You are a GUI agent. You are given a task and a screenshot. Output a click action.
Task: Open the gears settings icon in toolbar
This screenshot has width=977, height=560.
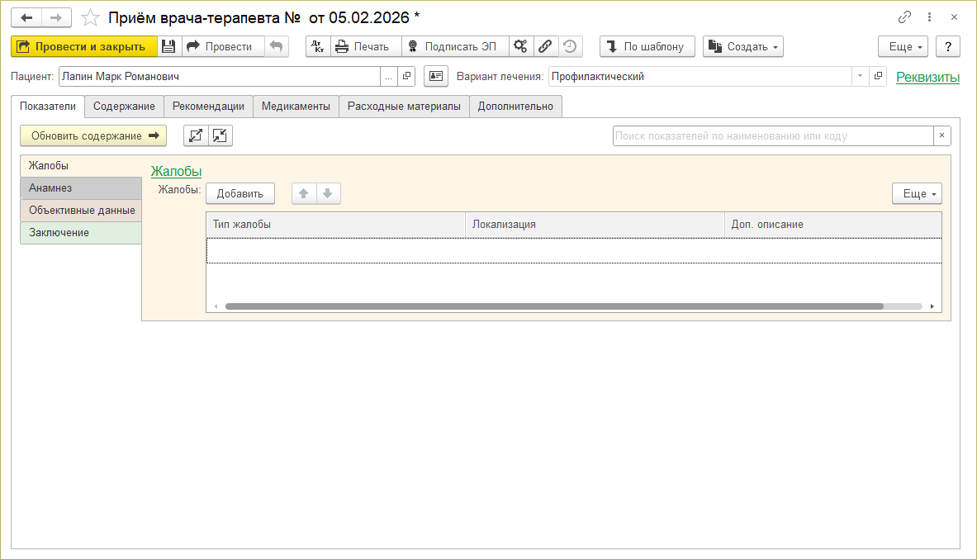click(521, 47)
